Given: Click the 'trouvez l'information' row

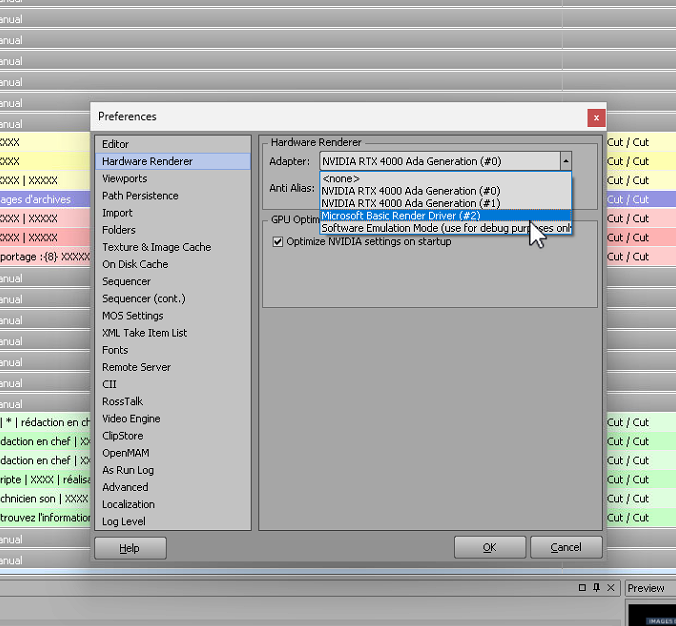Looking at the screenshot, I should [x=45, y=518].
